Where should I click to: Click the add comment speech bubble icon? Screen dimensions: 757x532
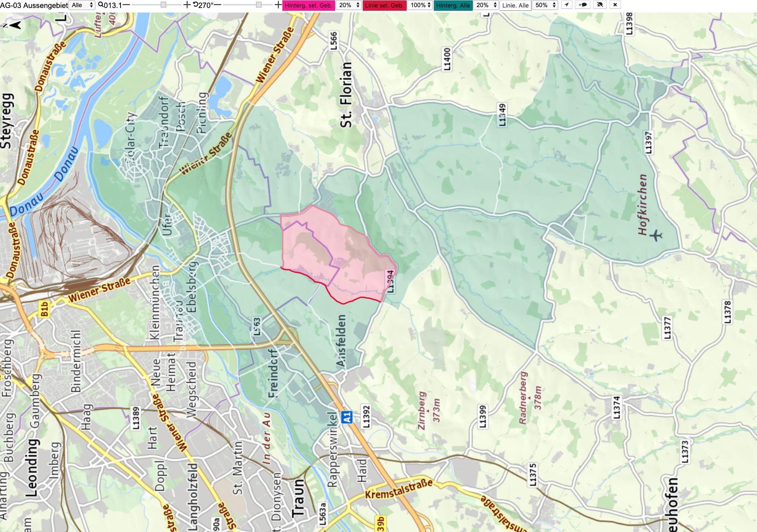[x=583, y=5]
